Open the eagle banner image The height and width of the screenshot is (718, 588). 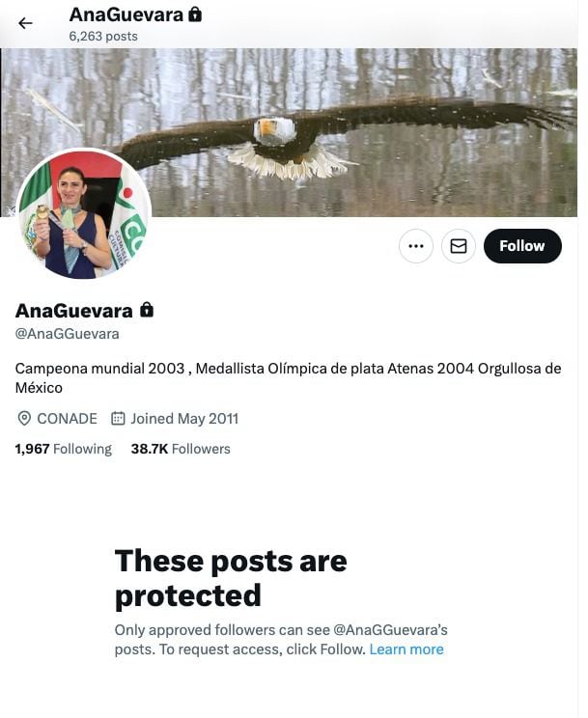tap(294, 132)
